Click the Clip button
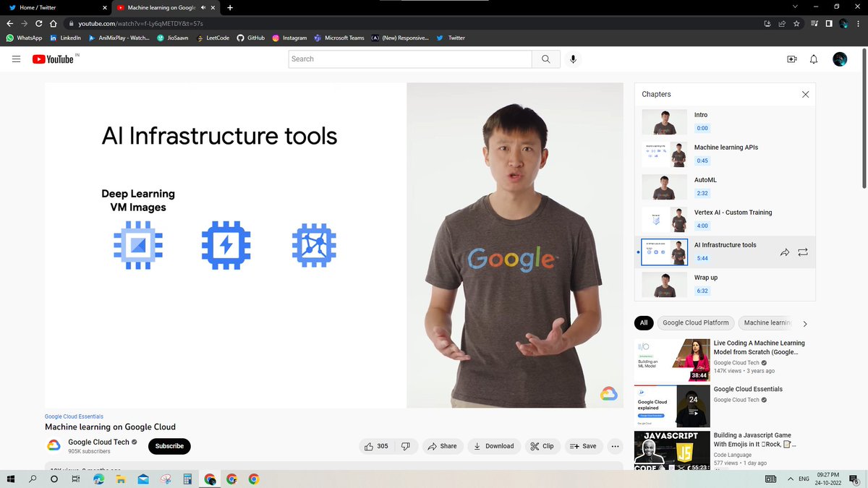 point(542,446)
